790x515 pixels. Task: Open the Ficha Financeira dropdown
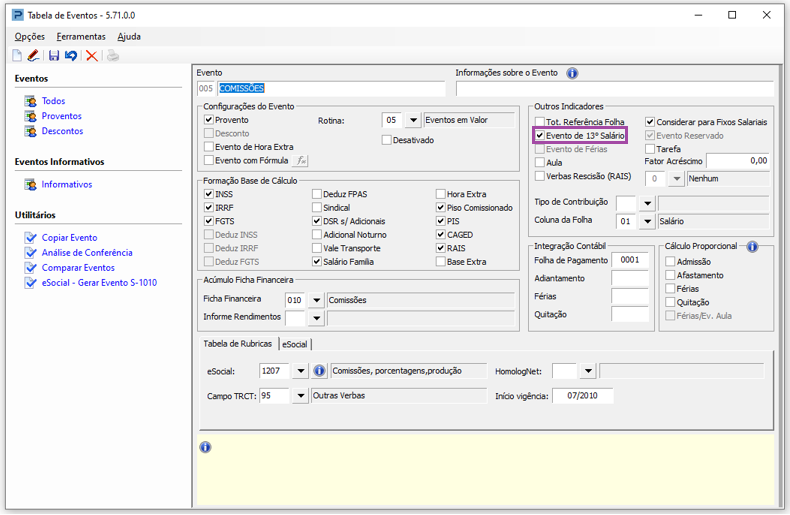316,300
